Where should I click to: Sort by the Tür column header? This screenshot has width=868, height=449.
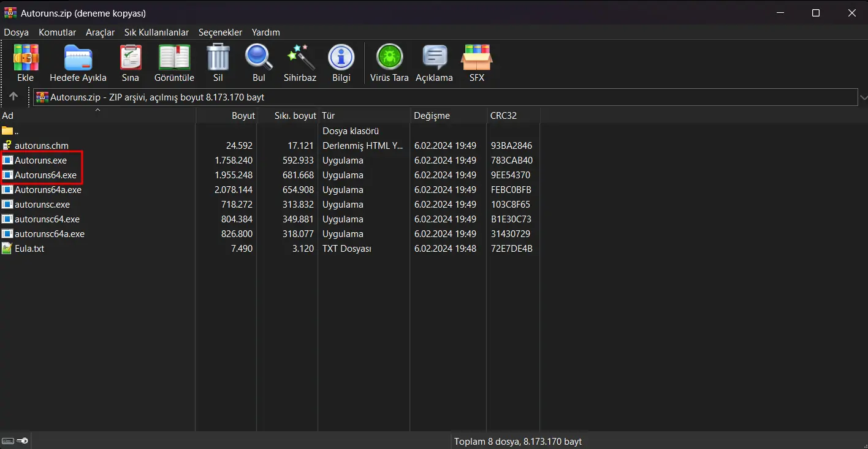pyautogui.click(x=364, y=116)
